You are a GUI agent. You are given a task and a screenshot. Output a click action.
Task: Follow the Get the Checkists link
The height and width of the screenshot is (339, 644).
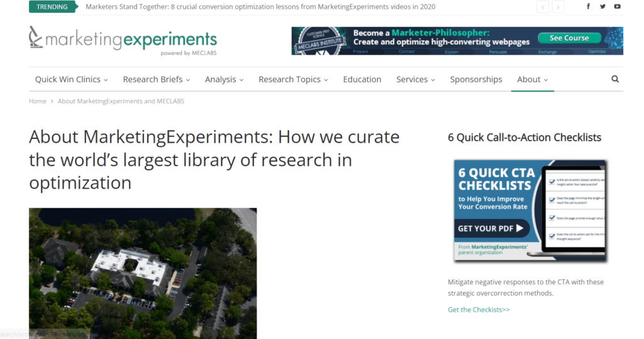tap(479, 309)
